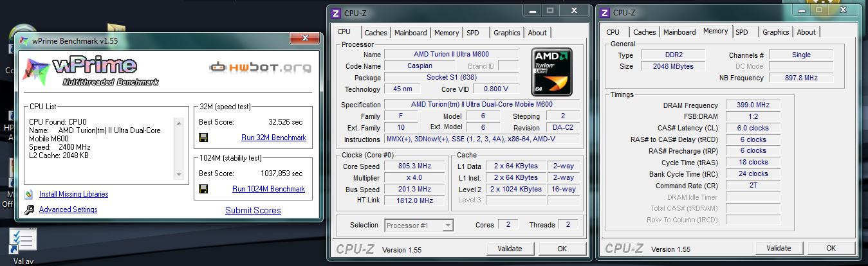Click the Multiplier value x 4.0
The height and width of the screenshot is (266, 868).
(413, 177)
